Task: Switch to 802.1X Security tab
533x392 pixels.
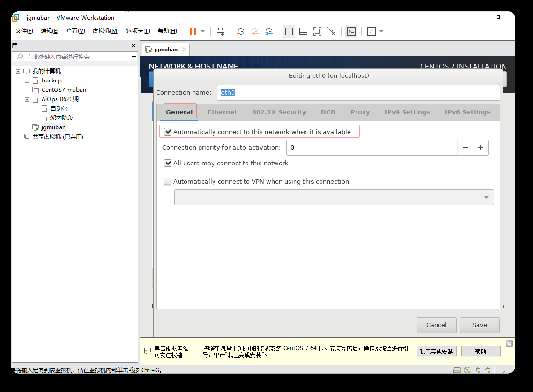Action: [x=279, y=112]
